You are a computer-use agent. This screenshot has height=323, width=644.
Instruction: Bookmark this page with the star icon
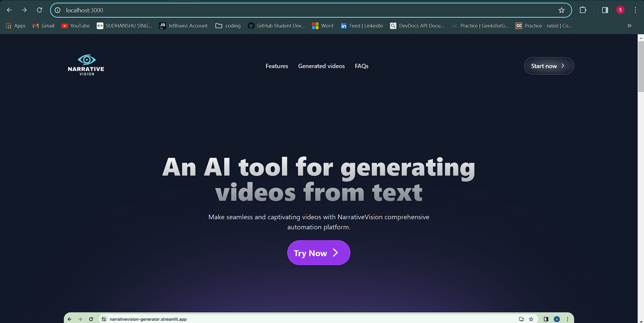coord(561,10)
